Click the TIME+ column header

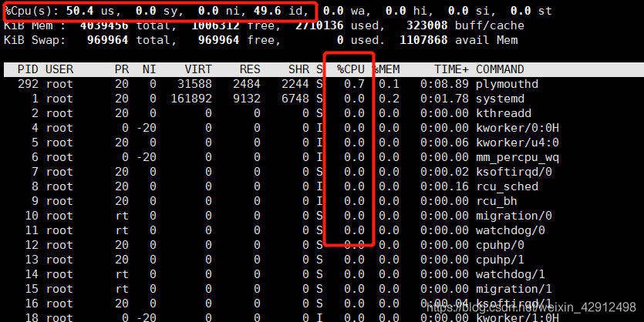[x=451, y=69]
